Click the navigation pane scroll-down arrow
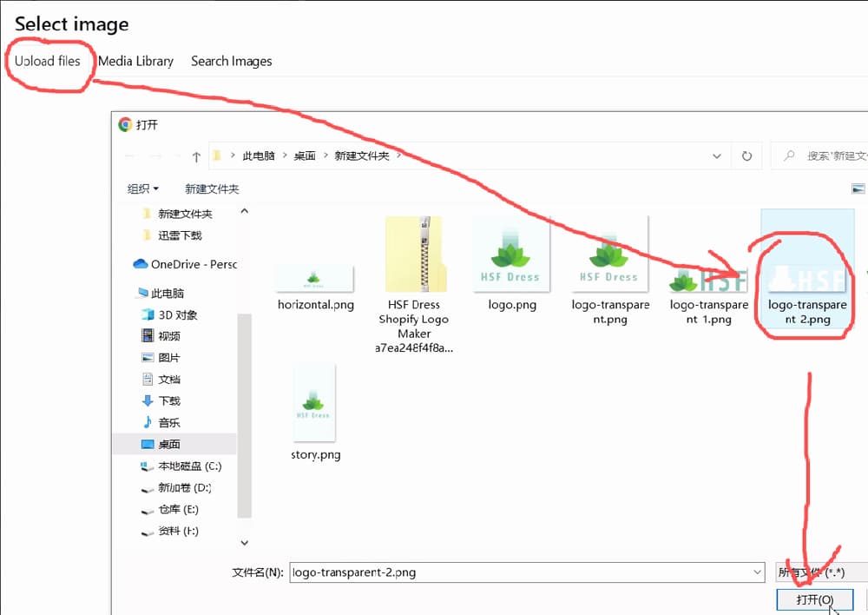This screenshot has width=868, height=615. (244, 543)
